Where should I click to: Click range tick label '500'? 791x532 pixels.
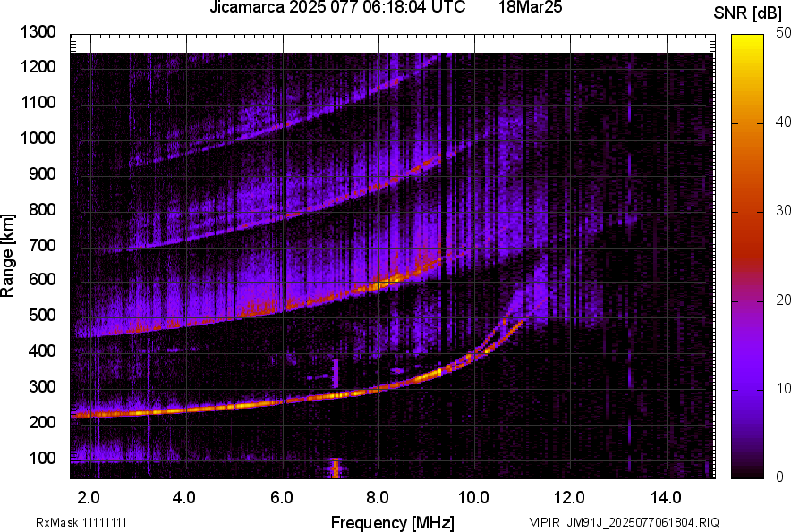(x=42, y=315)
